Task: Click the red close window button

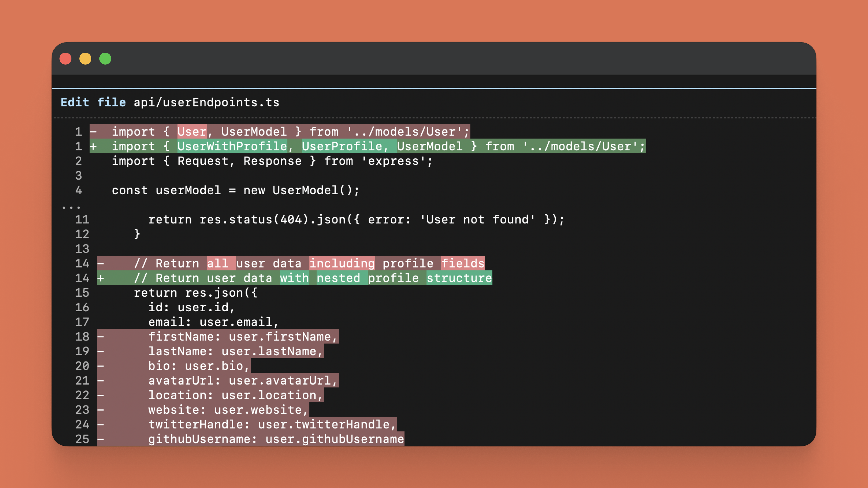Action: tap(65, 59)
